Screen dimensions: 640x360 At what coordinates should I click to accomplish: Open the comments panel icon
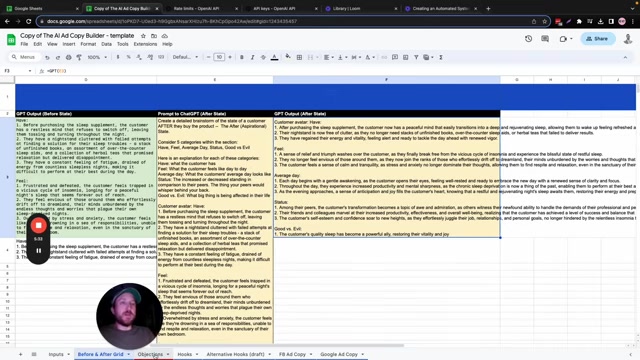[545, 39]
